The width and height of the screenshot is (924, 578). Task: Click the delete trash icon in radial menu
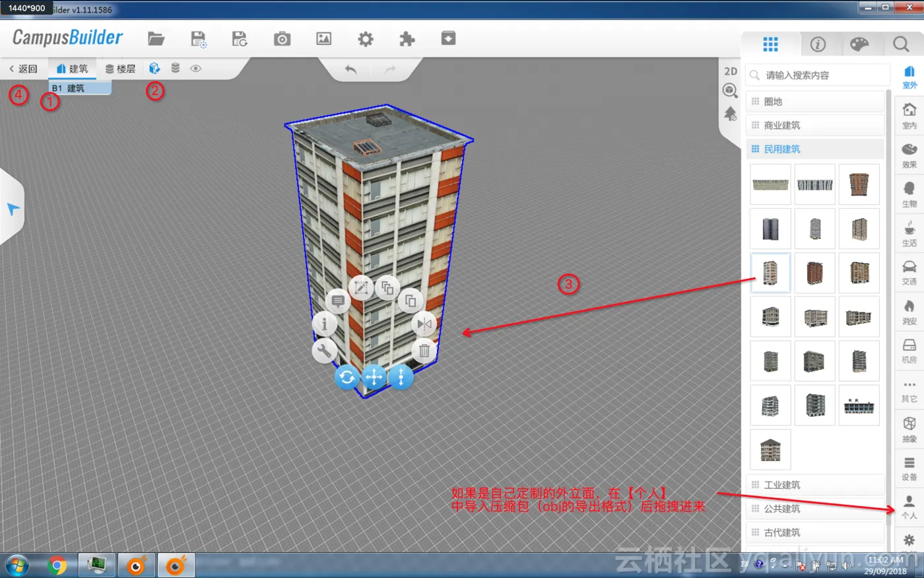[424, 350]
